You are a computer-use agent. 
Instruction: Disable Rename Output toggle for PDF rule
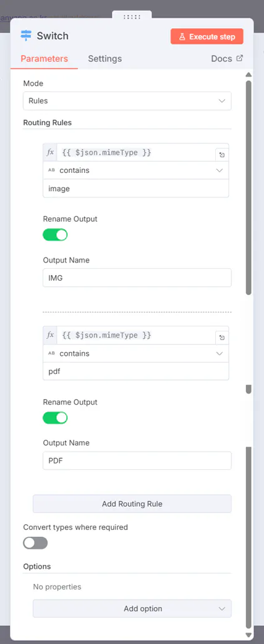[55, 418]
